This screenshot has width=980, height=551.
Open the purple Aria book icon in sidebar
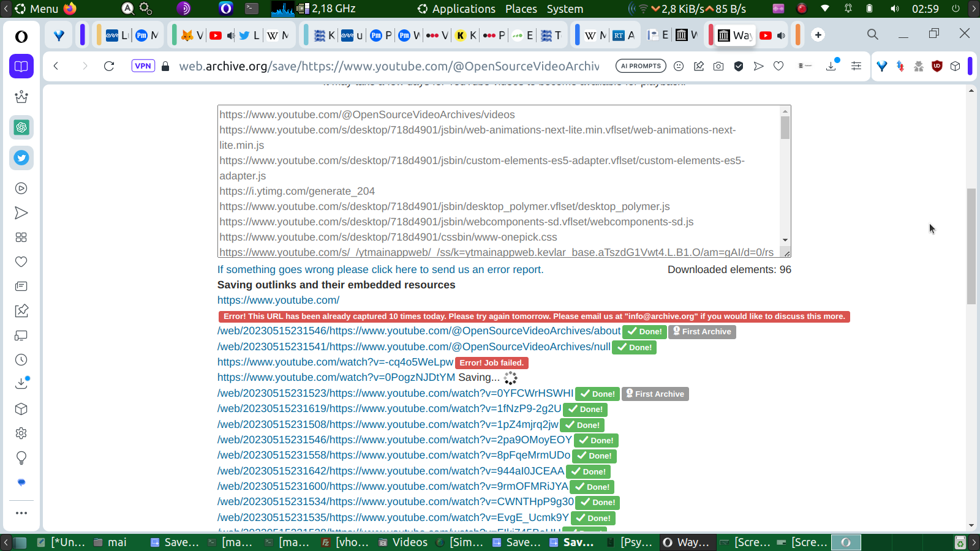21,66
